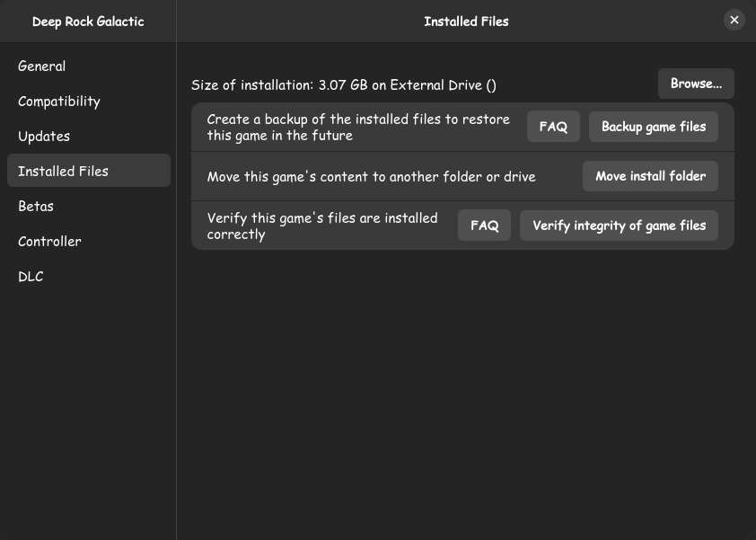Verify integrity of game files
Viewport: 756px width, 540px height.
(x=619, y=225)
